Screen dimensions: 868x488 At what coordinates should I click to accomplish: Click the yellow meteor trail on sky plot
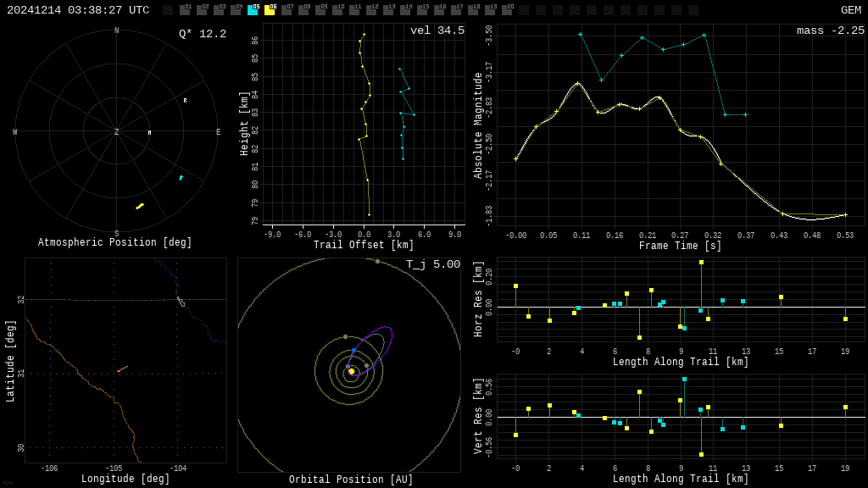click(x=140, y=206)
